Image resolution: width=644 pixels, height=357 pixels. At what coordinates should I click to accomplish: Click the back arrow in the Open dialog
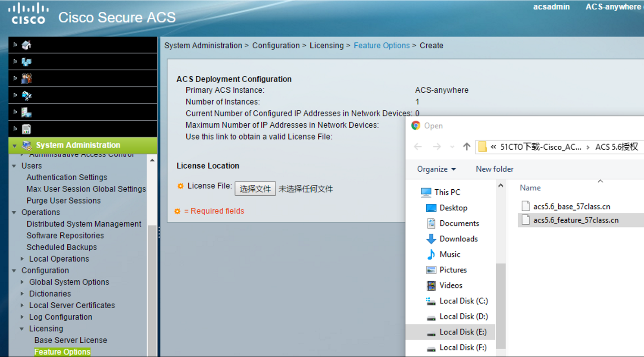click(x=417, y=147)
